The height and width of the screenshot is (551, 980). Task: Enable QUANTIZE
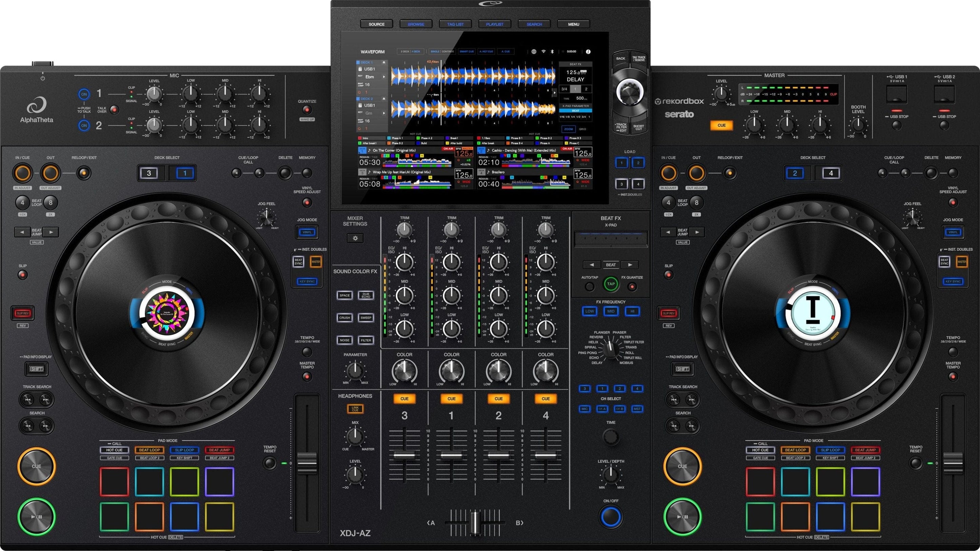[307, 110]
